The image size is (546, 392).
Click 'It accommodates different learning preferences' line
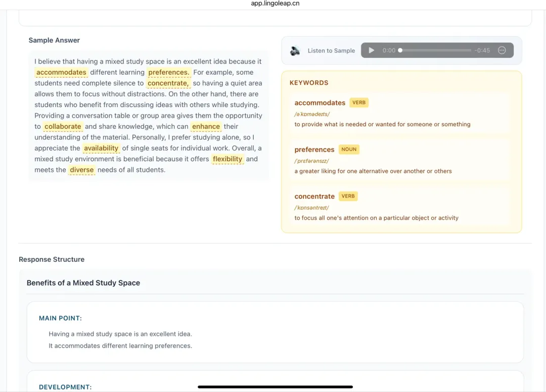pos(120,346)
